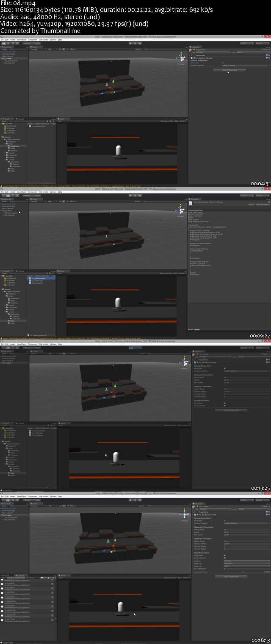Viewport: 271px width, 644px height.
Task: Open Left Key dropdown in 00:18:13 frame
Action: point(246,561)
